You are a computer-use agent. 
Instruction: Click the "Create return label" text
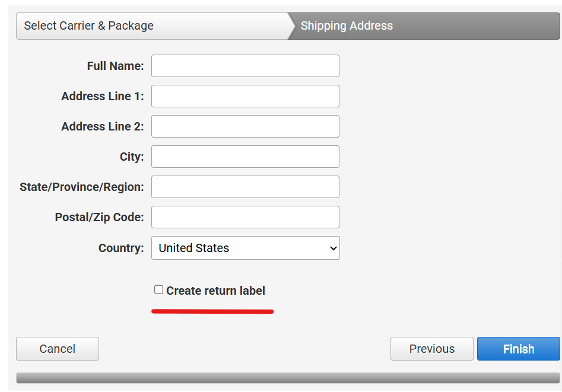coord(216,291)
